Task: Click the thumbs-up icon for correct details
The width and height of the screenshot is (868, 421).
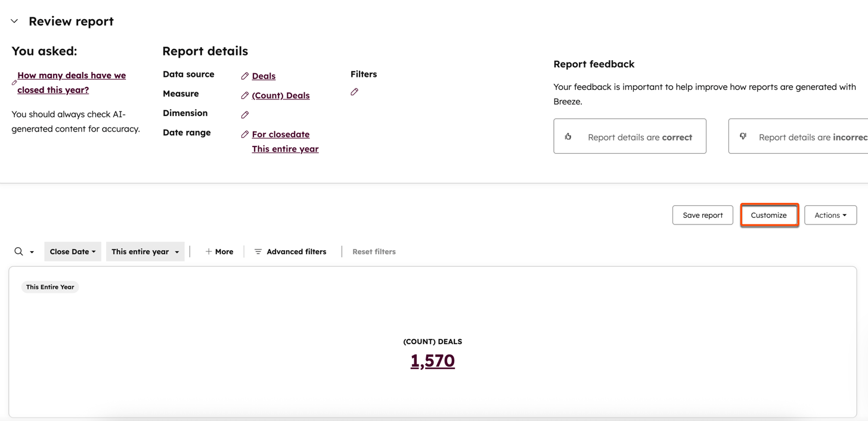Action: click(568, 136)
